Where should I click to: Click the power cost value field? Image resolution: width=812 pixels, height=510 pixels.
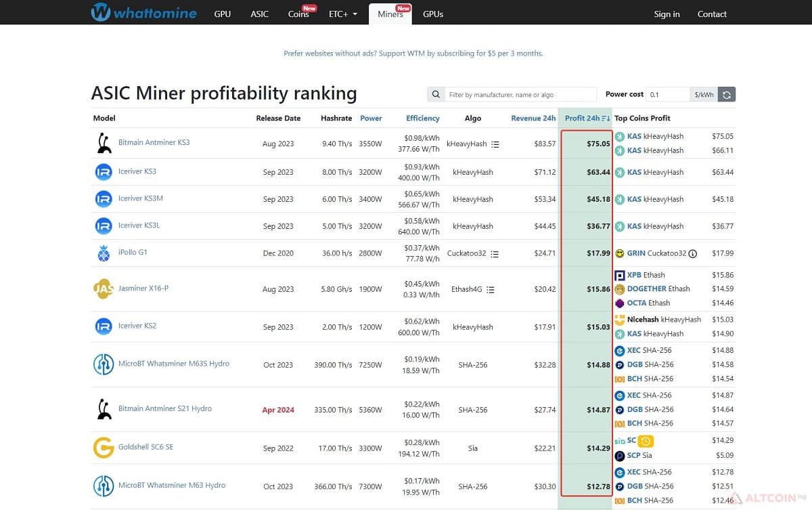click(669, 95)
